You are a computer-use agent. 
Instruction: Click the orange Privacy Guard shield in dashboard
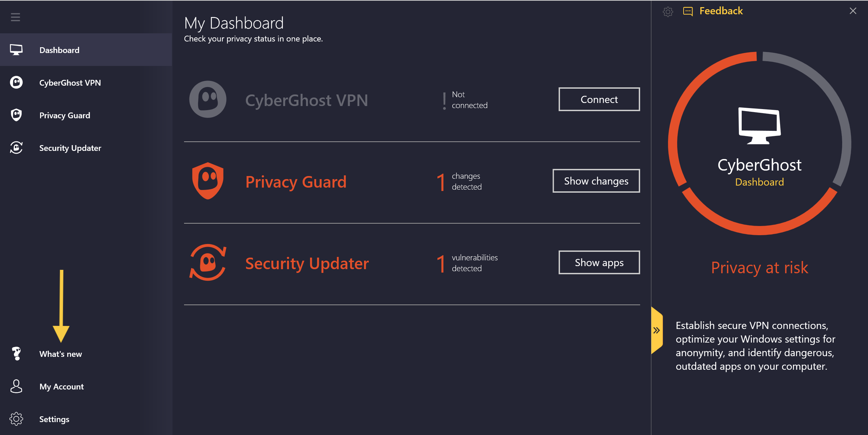pyautogui.click(x=207, y=180)
